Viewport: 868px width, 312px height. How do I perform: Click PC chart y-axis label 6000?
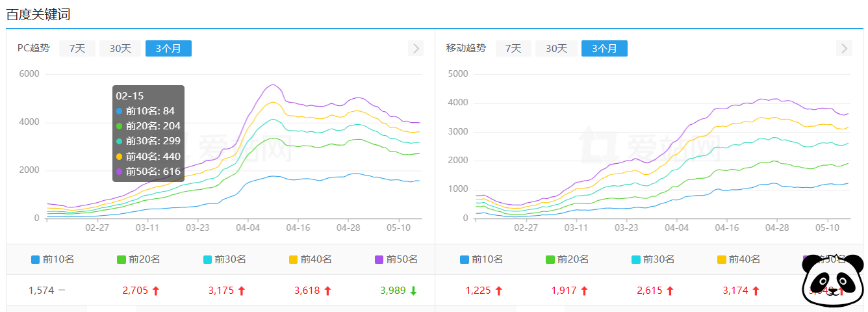(29, 74)
